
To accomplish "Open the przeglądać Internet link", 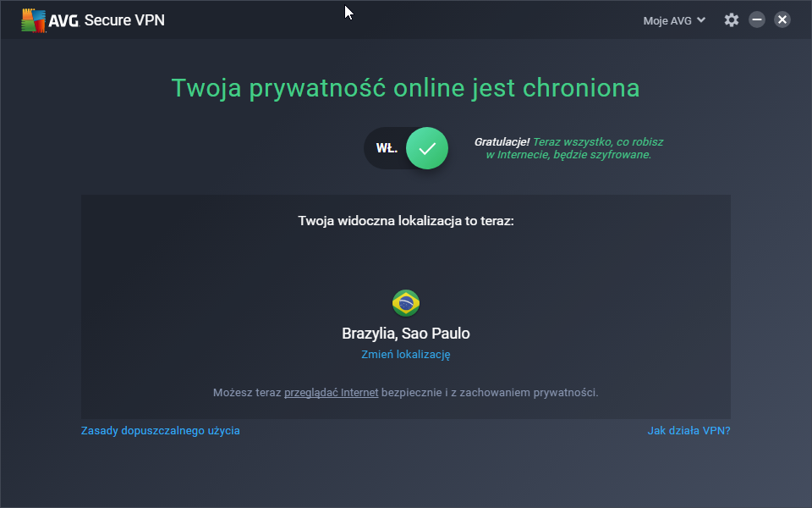I will [x=331, y=393].
